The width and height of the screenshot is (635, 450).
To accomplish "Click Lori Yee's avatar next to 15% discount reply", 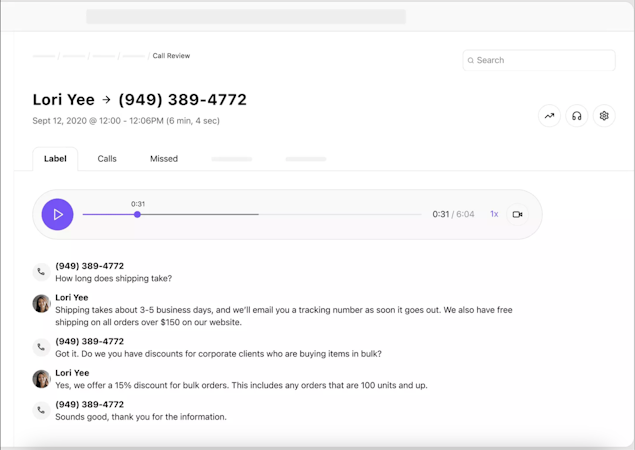I will 41,379.
